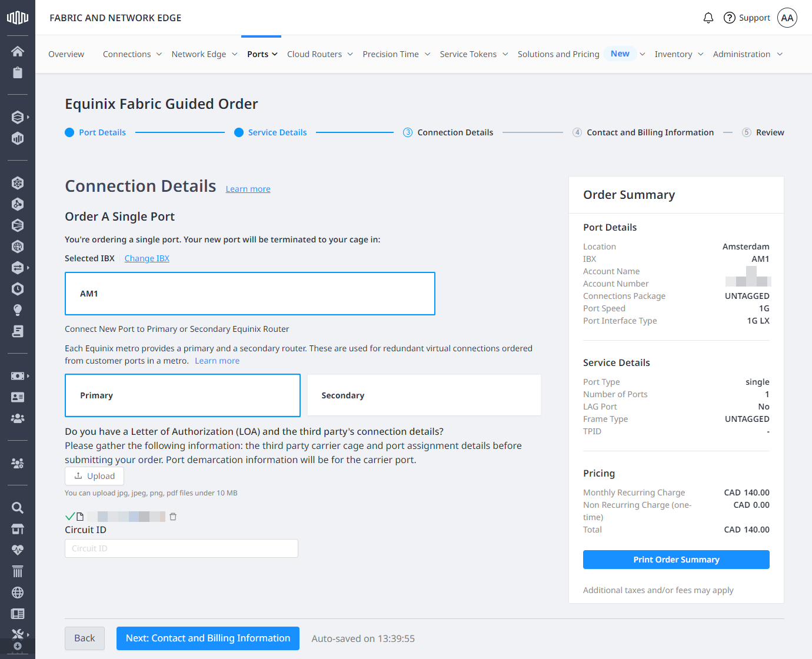The width and height of the screenshot is (812, 659).
Task: Click the ID card sidebar icon
Action: [18, 397]
